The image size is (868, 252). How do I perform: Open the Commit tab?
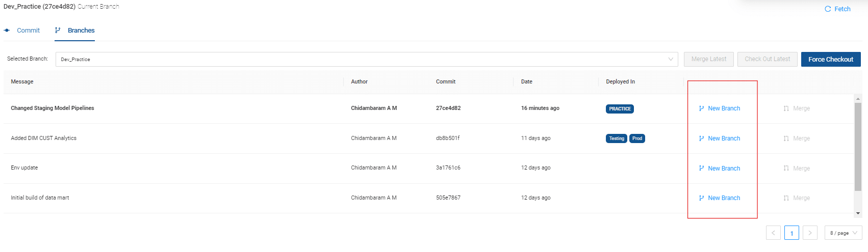(28, 31)
